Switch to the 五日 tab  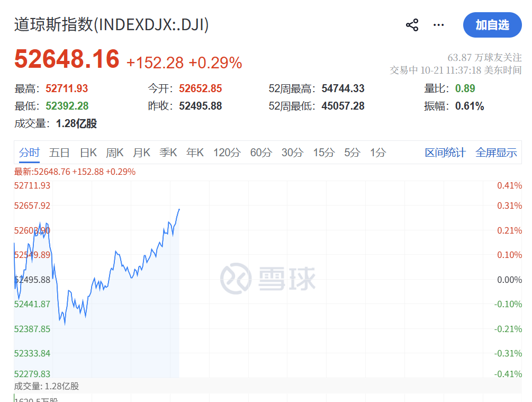[x=59, y=153]
